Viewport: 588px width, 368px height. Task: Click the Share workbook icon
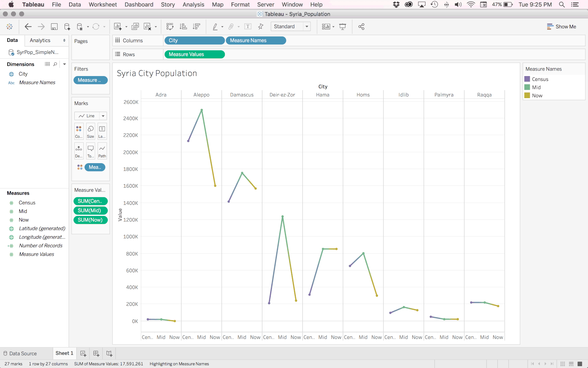361,27
